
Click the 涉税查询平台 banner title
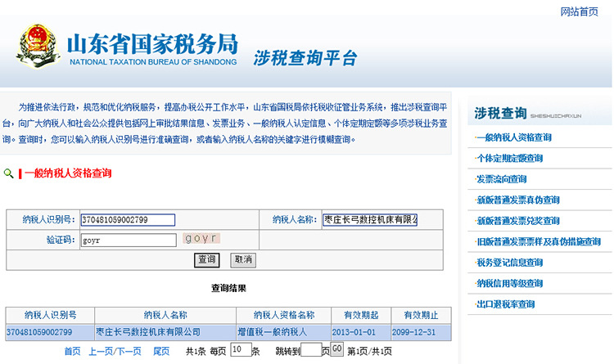(305, 58)
